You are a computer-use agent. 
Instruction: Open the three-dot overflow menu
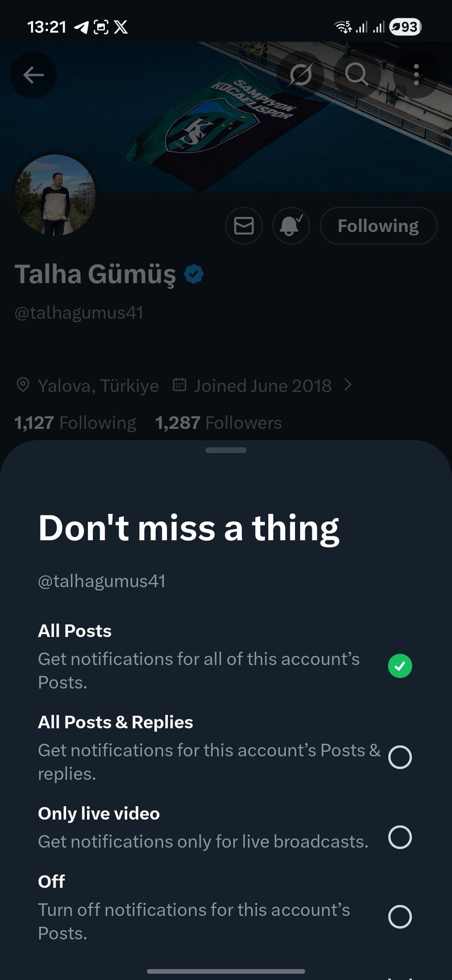(416, 75)
